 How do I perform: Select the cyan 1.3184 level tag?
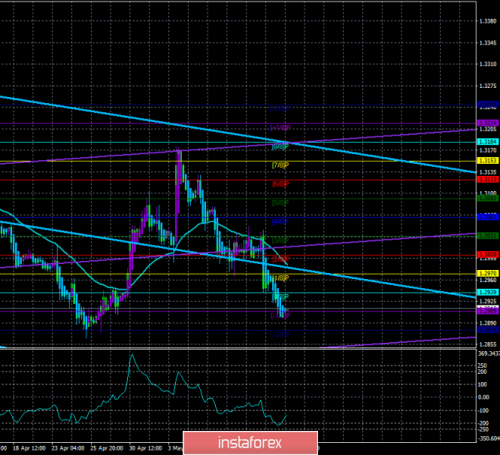pos(488,142)
